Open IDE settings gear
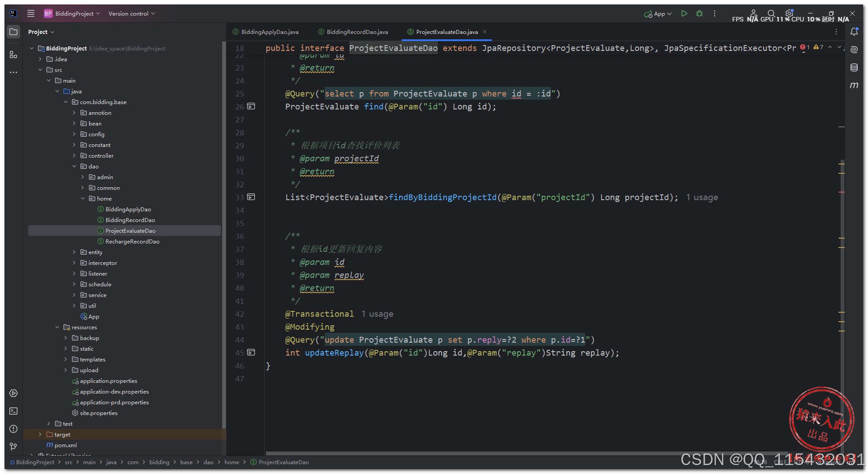 (x=789, y=13)
